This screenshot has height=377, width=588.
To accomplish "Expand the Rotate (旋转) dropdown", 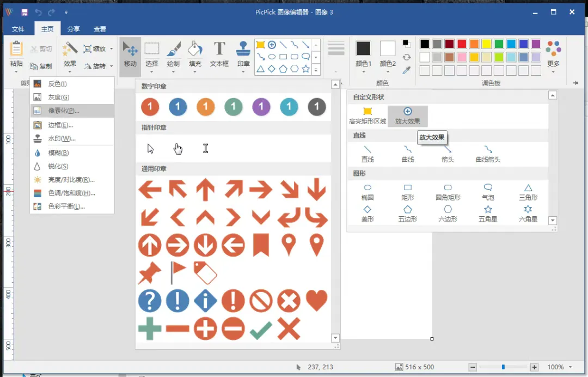I will (x=99, y=66).
